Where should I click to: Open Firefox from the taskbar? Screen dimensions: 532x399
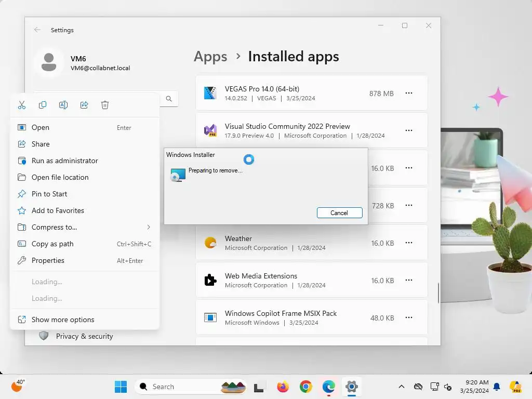pos(283,387)
